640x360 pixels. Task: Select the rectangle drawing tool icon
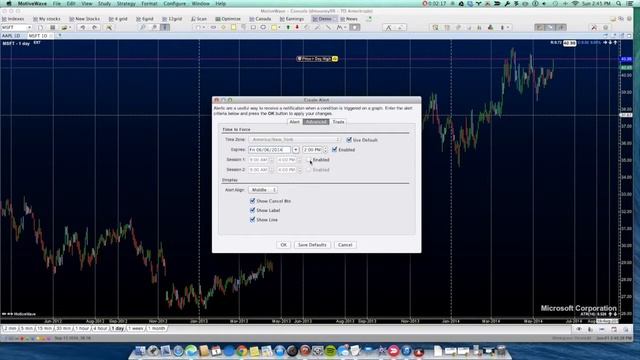253,27
